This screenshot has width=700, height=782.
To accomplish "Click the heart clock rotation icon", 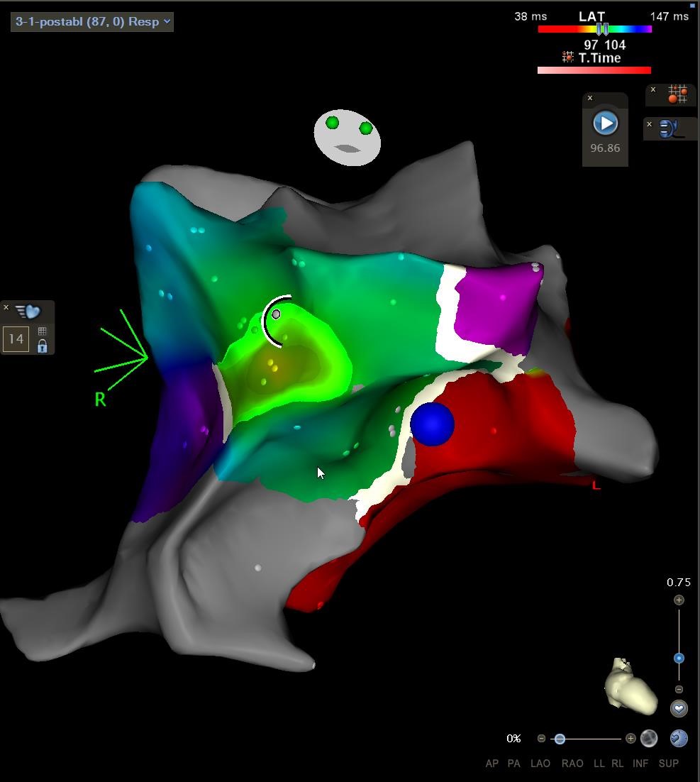I will 679,738.
